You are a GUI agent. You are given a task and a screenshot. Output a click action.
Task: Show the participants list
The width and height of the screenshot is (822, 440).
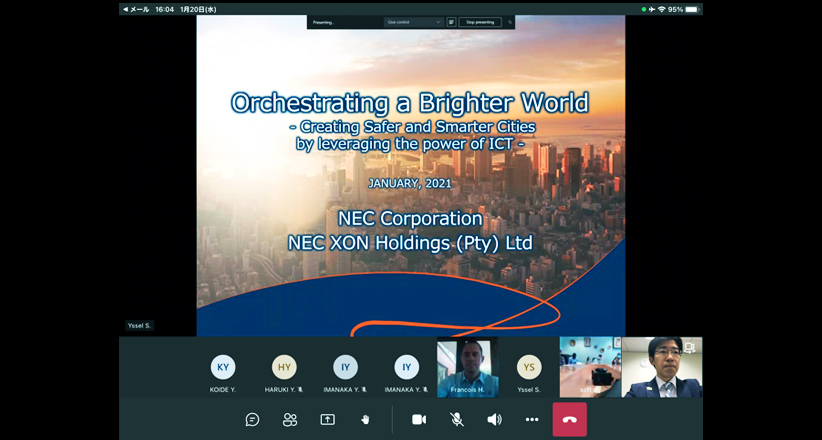point(290,420)
